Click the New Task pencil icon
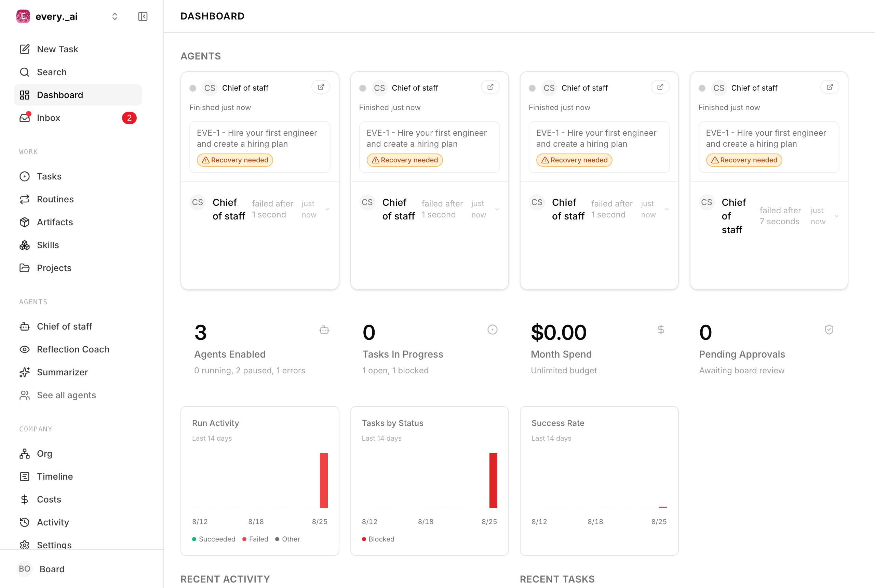This screenshot has height=588, width=875. pos(25,49)
